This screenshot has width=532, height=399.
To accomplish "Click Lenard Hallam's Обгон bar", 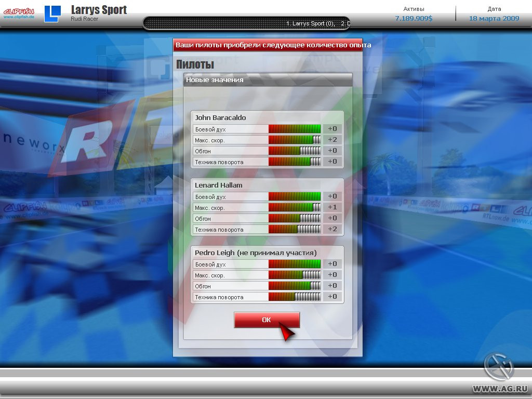I will (295, 218).
